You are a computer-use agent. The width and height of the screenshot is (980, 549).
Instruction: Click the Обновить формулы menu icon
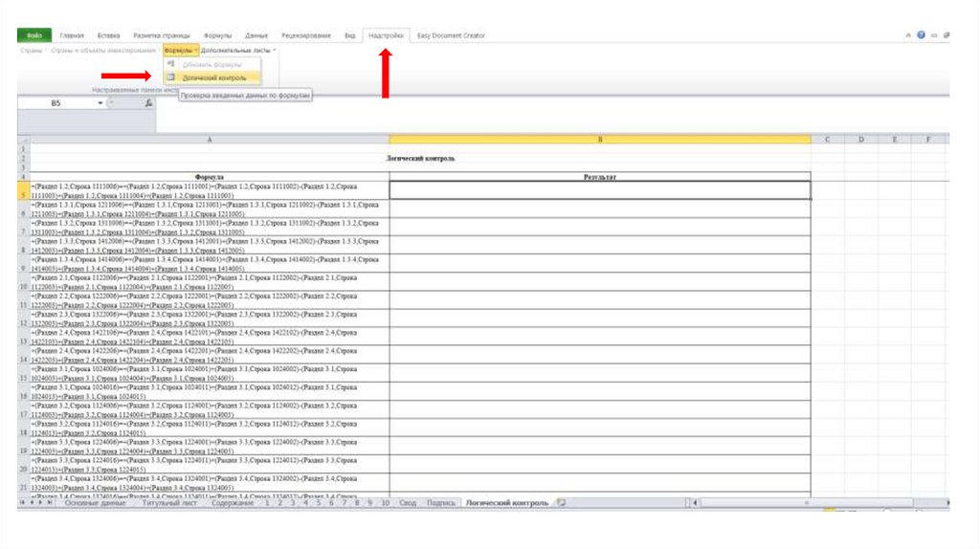click(x=170, y=64)
